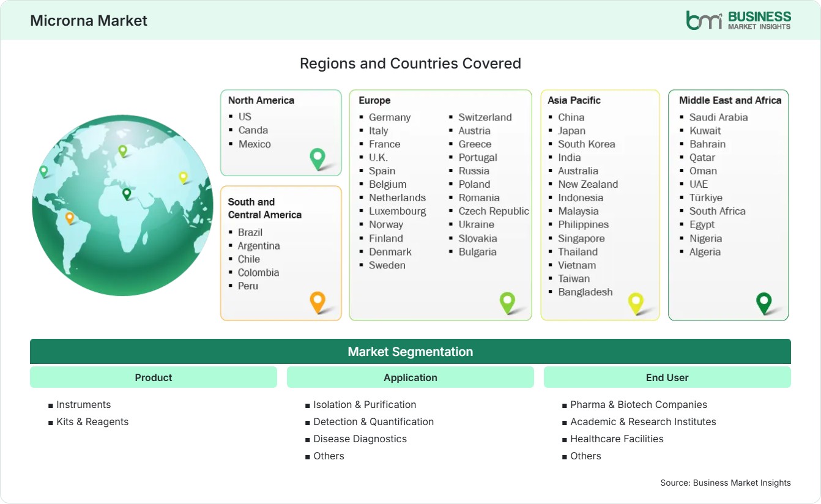Click UAE in Middle East list
This screenshot has width=821, height=504.
[x=699, y=184]
